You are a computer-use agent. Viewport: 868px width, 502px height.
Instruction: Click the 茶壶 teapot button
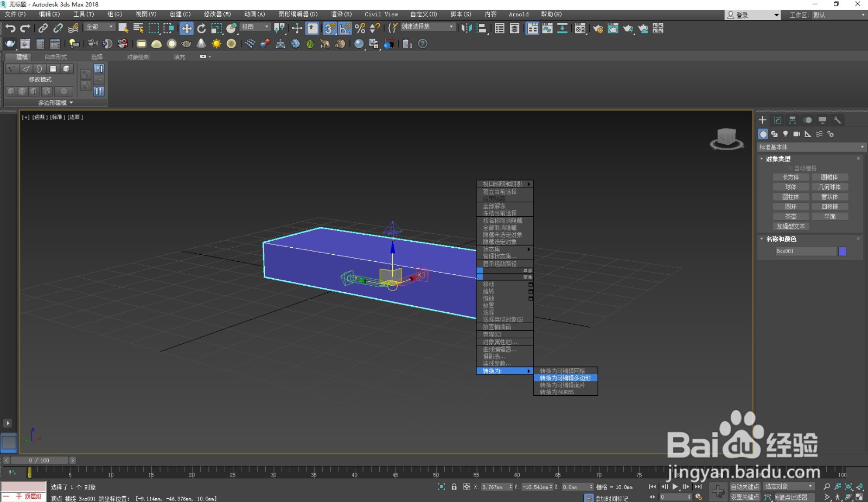[790, 216]
